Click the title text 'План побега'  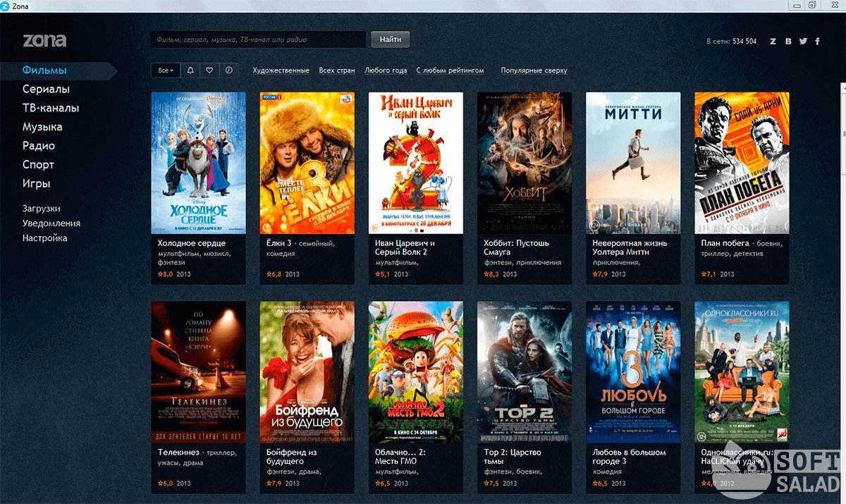pyautogui.click(x=724, y=243)
